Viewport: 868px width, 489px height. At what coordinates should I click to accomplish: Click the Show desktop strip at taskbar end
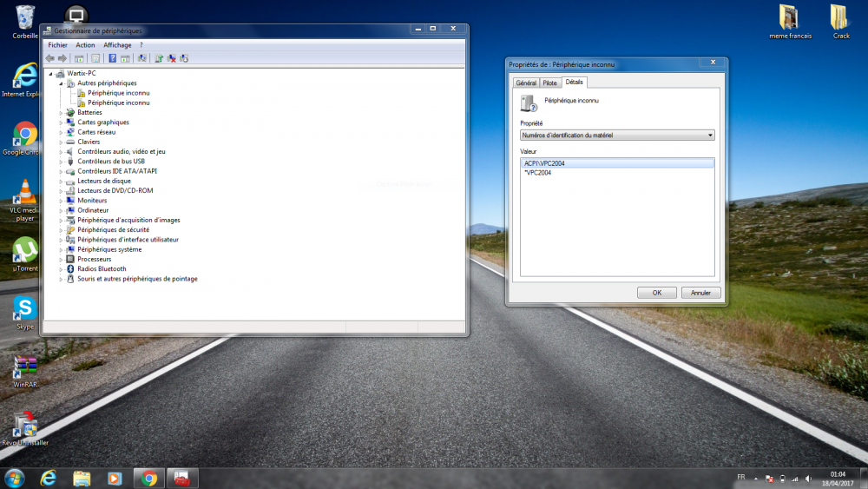(865, 478)
